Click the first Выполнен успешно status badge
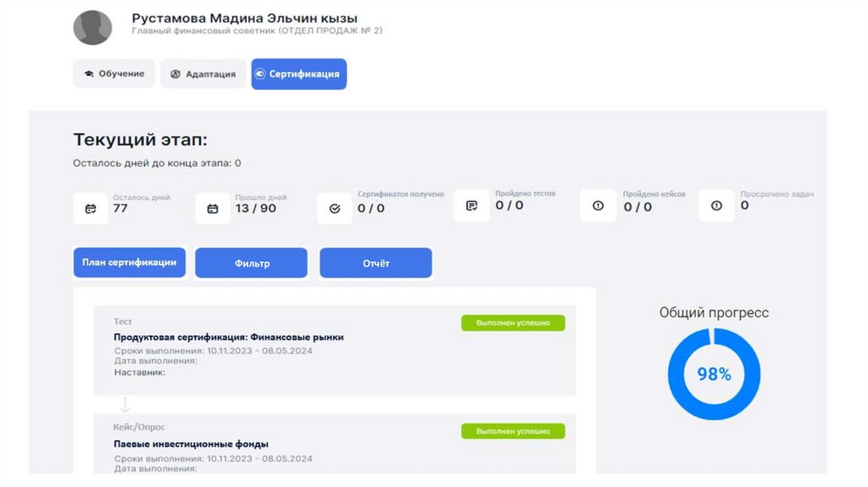 coord(513,322)
